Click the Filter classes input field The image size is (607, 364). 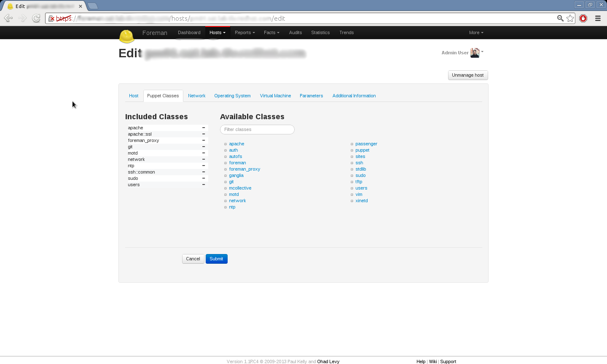point(257,129)
